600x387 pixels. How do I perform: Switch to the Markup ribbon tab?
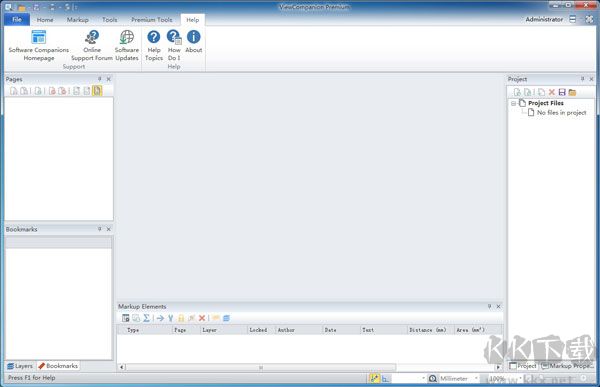[x=78, y=20]
